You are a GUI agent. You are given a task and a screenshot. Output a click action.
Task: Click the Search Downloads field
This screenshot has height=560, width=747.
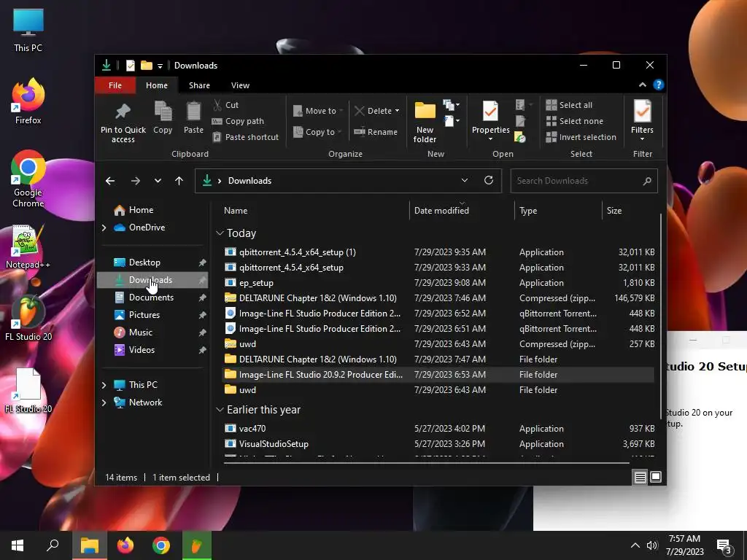(584, 181)
